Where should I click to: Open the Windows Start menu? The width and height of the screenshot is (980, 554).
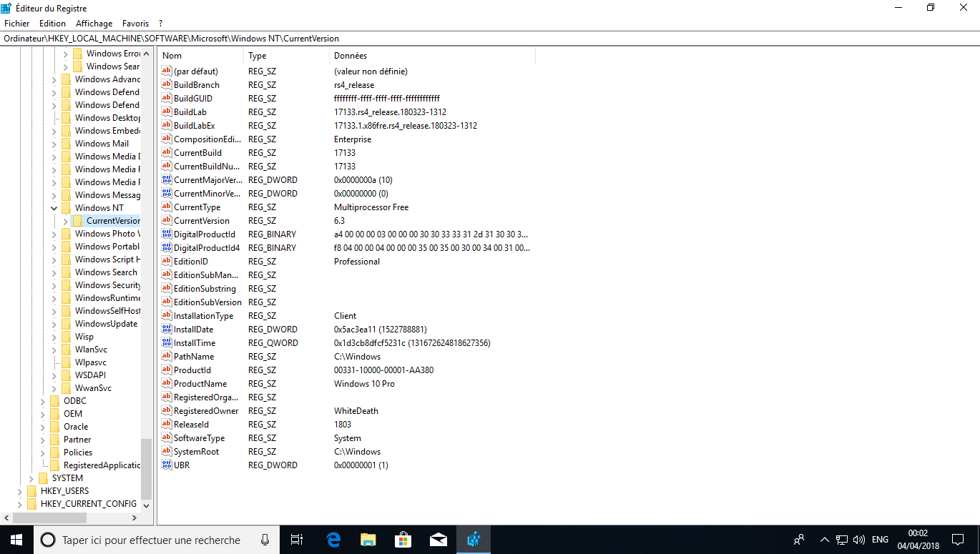[x=16, y=540]
